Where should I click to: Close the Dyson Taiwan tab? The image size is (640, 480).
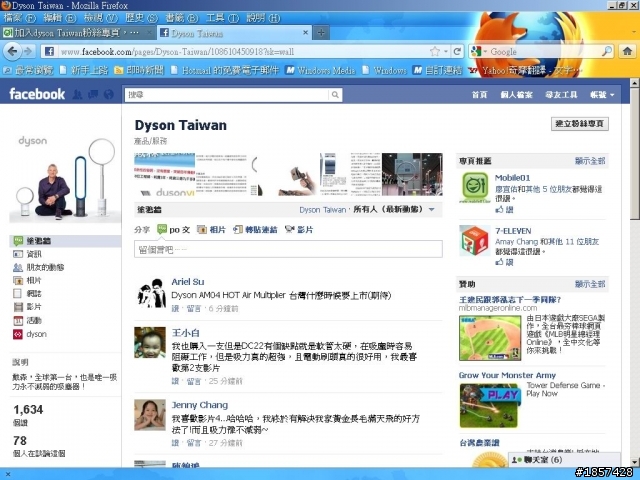pos(305,33)
